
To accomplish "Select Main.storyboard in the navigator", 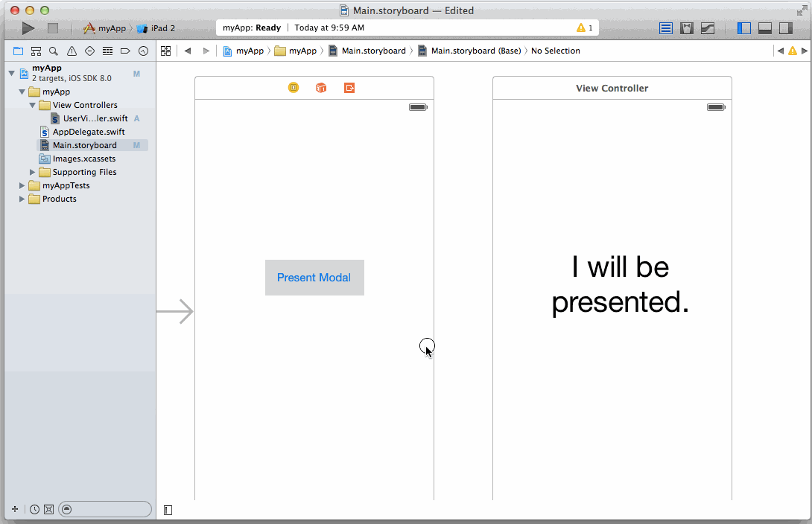I will (93, 145).
